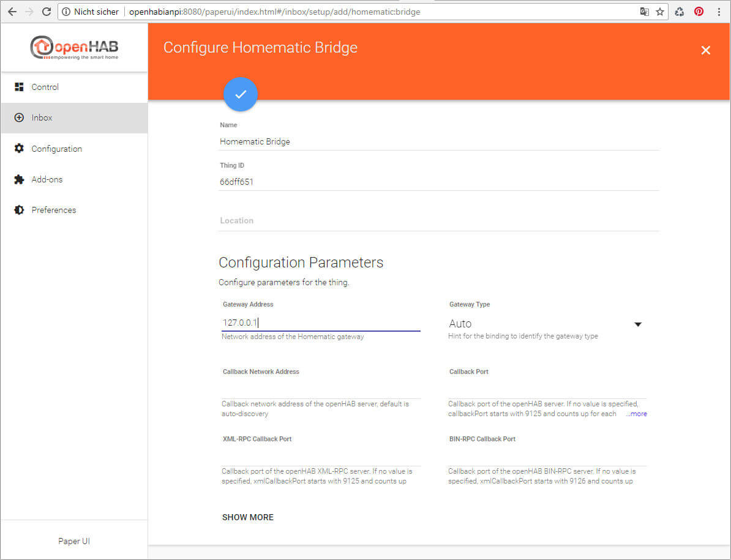This screenshot has width=731, height=560.
Task: Click the Nicht sicher info icon
Action: coord(66,12)
